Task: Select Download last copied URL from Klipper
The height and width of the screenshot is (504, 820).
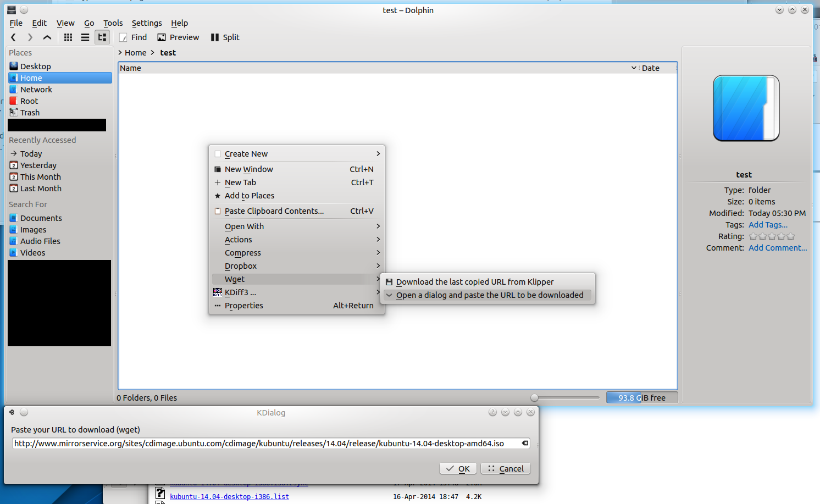Action: pyautogui.click(x=487, y=282)
